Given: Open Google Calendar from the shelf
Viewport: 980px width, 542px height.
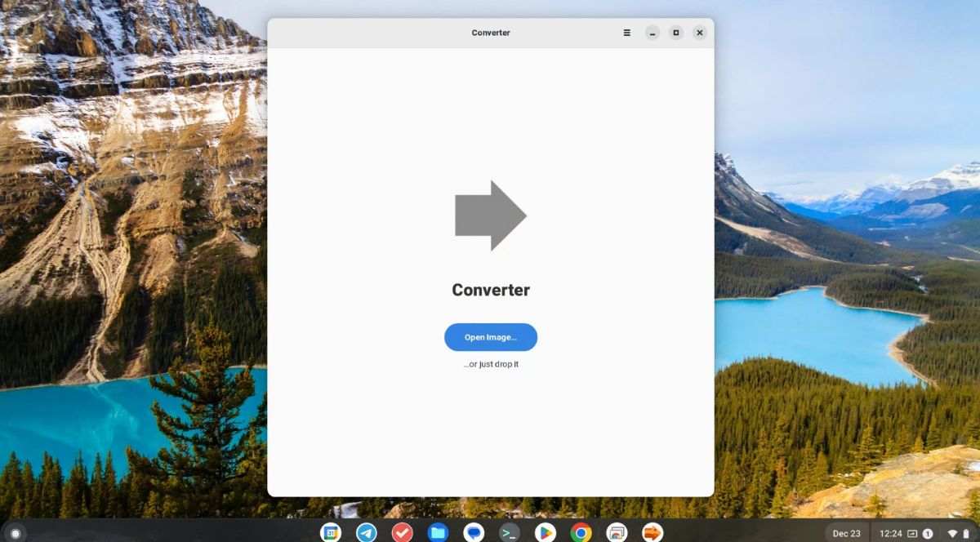Looking at the screenshot, I should pos(331,531).
